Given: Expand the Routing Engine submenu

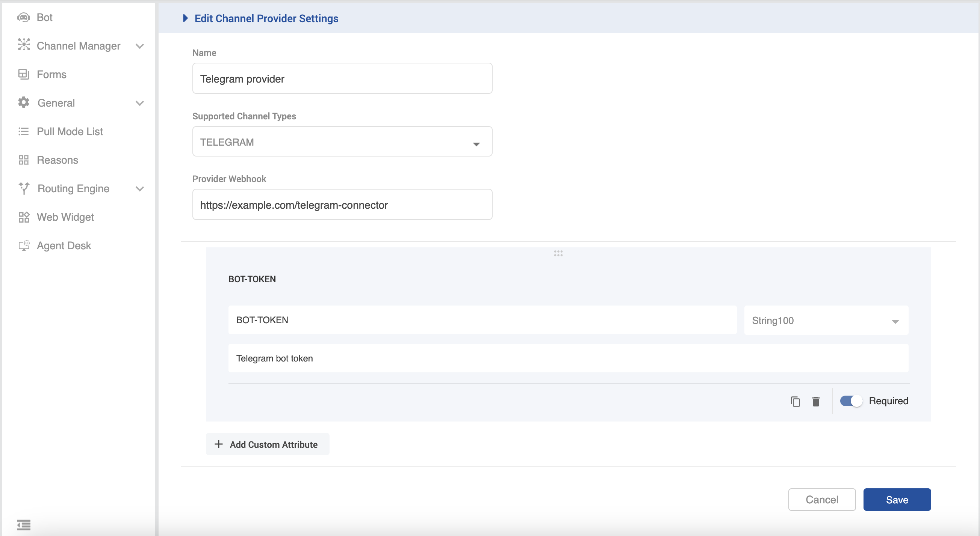Looking at the screenshot, I should (140, 188).
